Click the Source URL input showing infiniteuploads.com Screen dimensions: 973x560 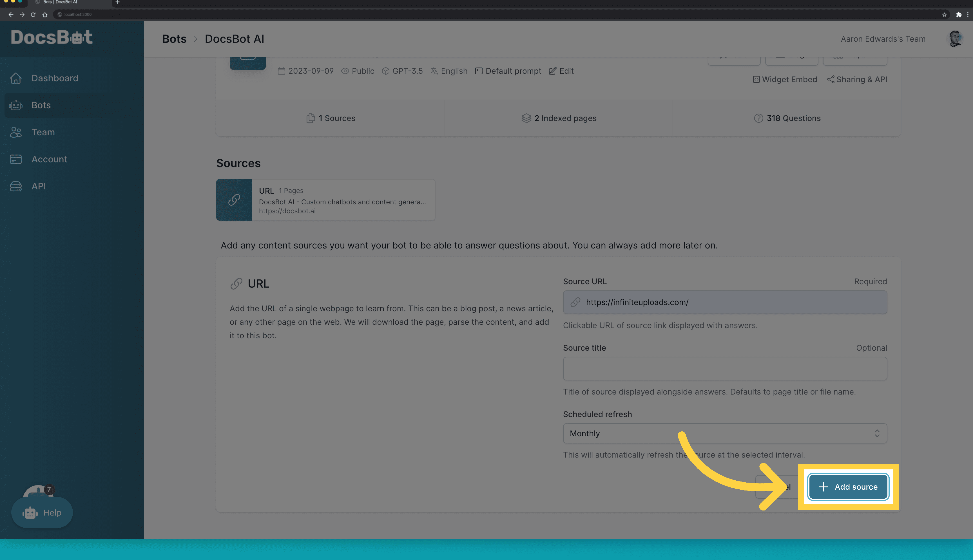(x=725, y=302)
